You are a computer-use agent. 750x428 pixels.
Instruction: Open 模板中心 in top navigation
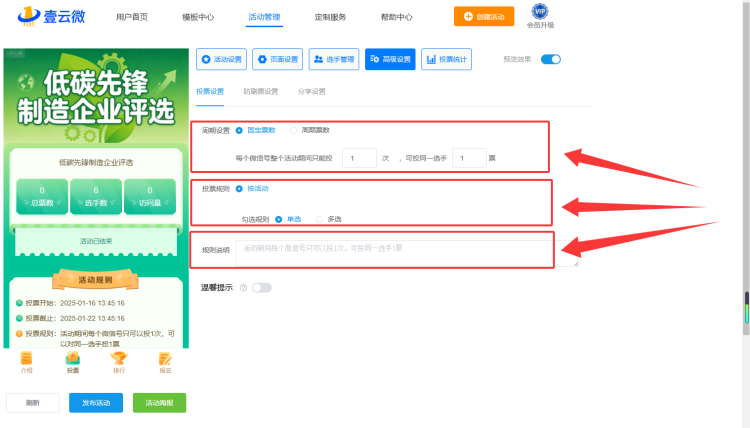pyautogui.click(x=198, y=17)
